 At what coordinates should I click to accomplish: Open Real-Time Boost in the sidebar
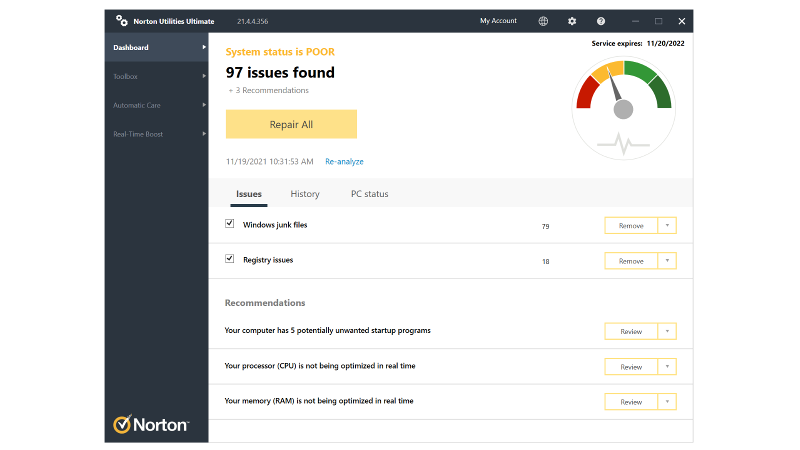coord(157,134)
